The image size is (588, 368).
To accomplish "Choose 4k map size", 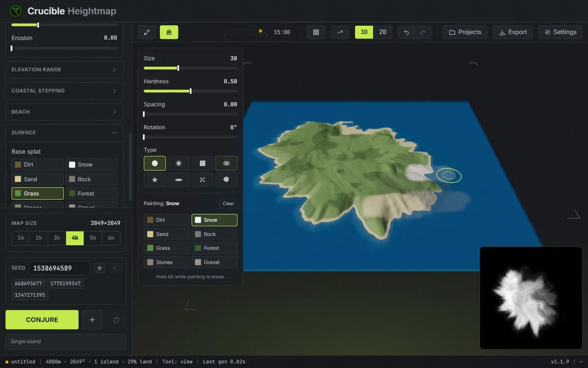I will 75,238.
